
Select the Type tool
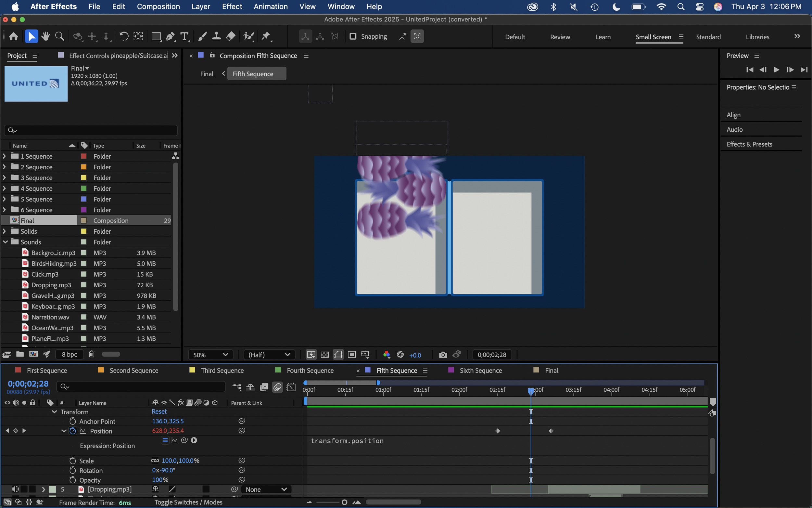tap(184, 36)
